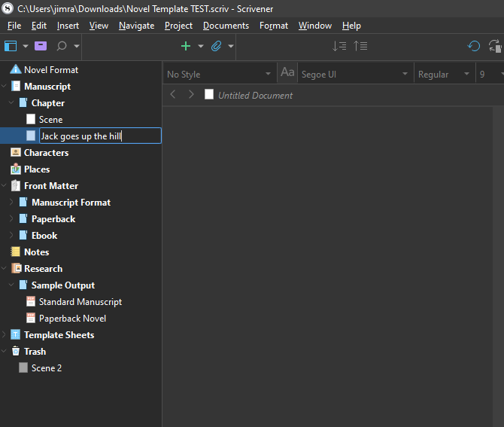Select Novel Format in the binder
Image resolution: width=504 pixels, height=427 pixels.
[51, 70]
